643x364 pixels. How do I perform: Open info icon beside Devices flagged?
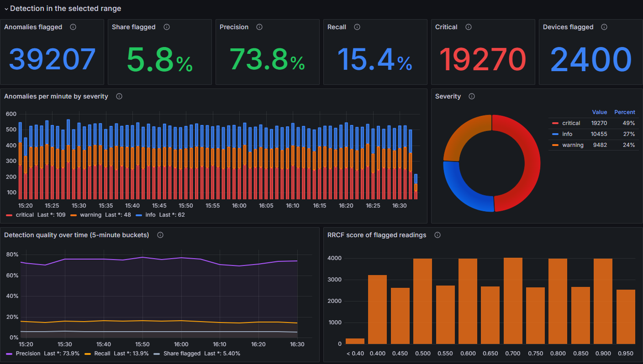pyautogui.click(x=604, y=27)
